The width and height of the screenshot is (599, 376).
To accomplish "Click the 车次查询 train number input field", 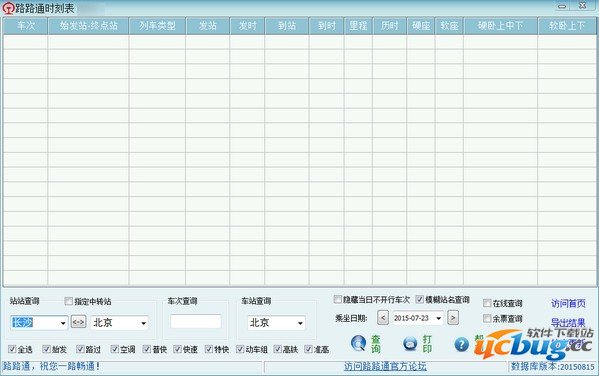I will [x=196, y=321].
